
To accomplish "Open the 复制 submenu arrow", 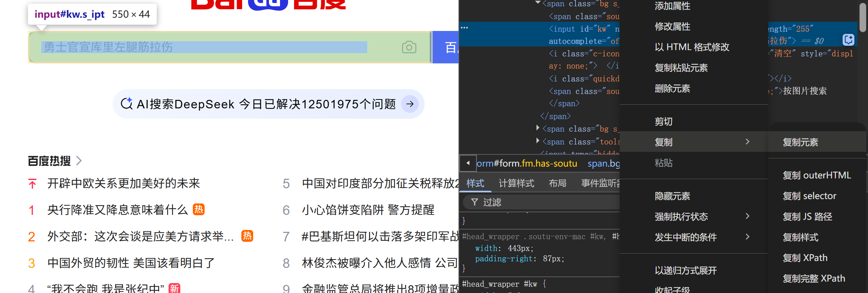I will (748, 142).
